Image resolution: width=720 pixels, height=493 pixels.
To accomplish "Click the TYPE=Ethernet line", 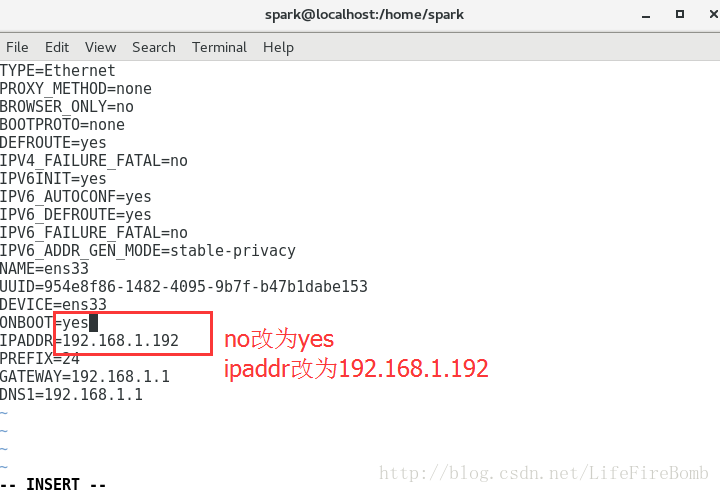I will pyautogui.click(x=58, y=71).
